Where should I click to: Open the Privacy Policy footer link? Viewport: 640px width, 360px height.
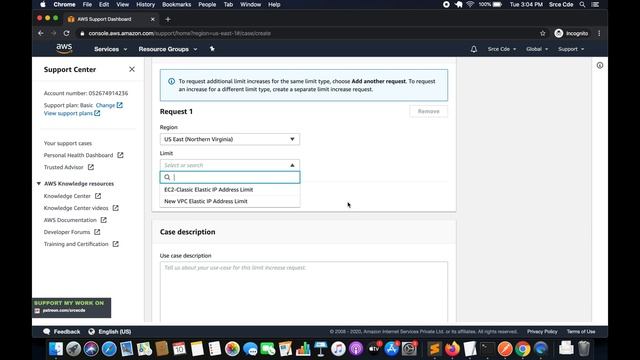click(x=542, y=331)
